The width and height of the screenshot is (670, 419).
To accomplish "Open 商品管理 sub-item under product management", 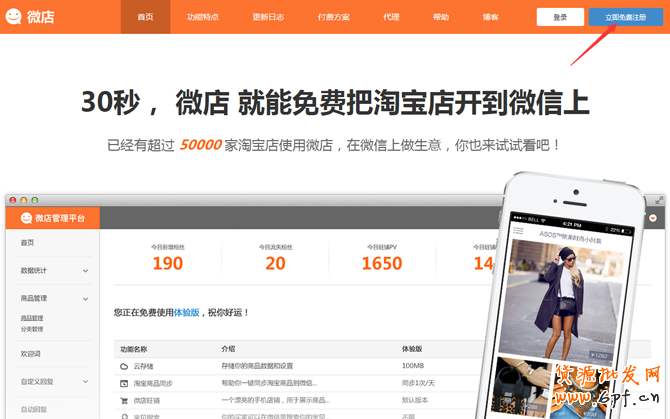I will click(32, 318).
